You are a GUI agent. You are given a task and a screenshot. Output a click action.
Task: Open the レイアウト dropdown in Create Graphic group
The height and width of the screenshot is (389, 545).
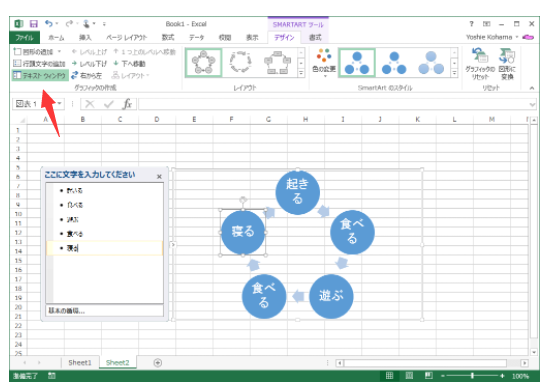130,75
